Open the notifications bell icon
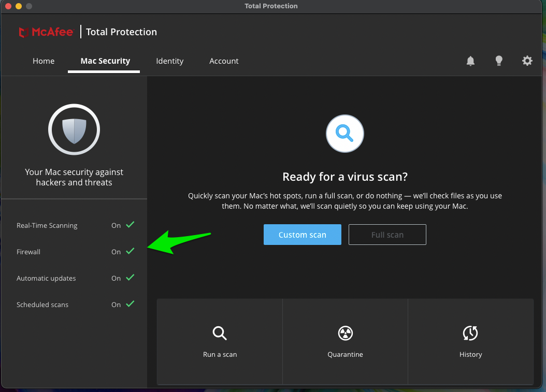 tap(470, 61)
